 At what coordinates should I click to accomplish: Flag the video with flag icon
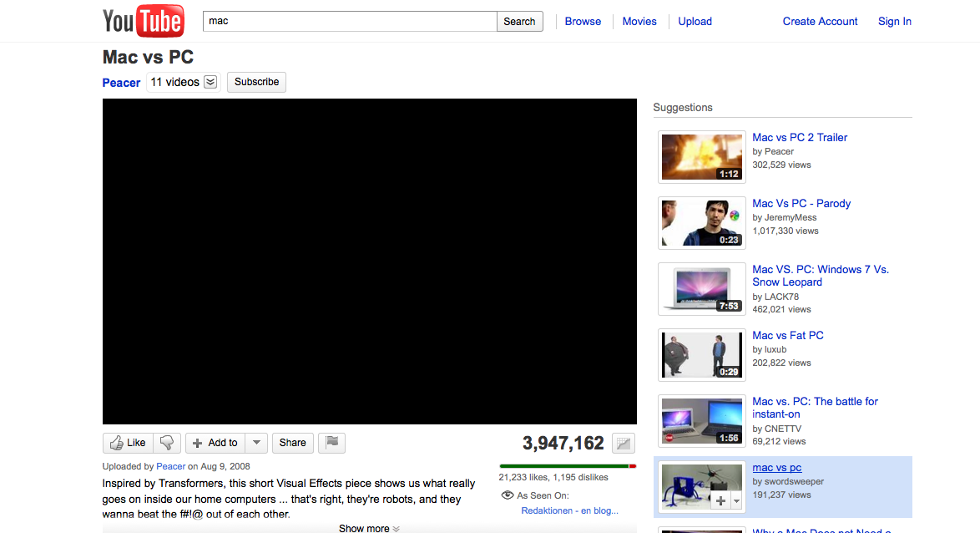coord(332,443)
